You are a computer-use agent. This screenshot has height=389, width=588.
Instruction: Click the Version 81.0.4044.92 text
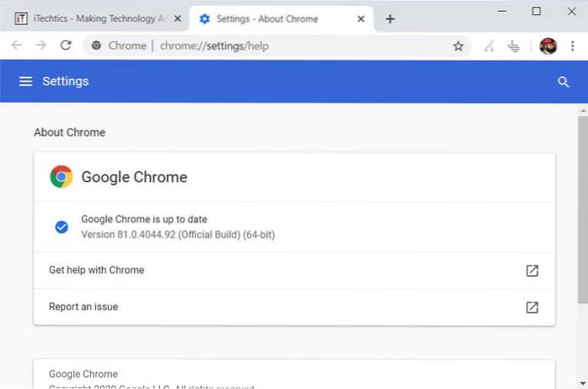tap(178, 235)
